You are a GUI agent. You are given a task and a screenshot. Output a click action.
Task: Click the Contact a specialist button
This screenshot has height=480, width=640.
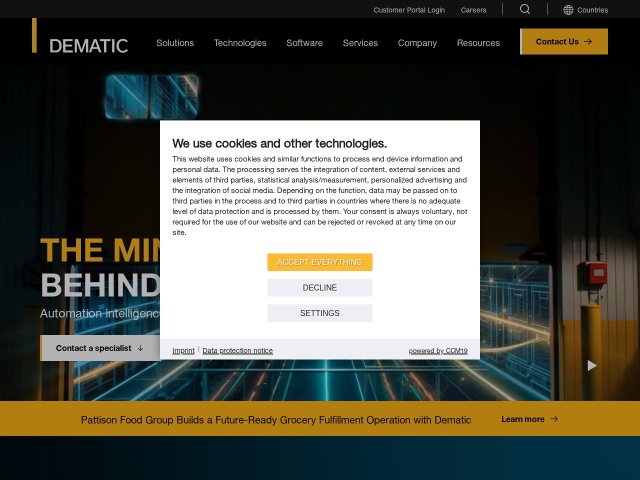point(100,348)
